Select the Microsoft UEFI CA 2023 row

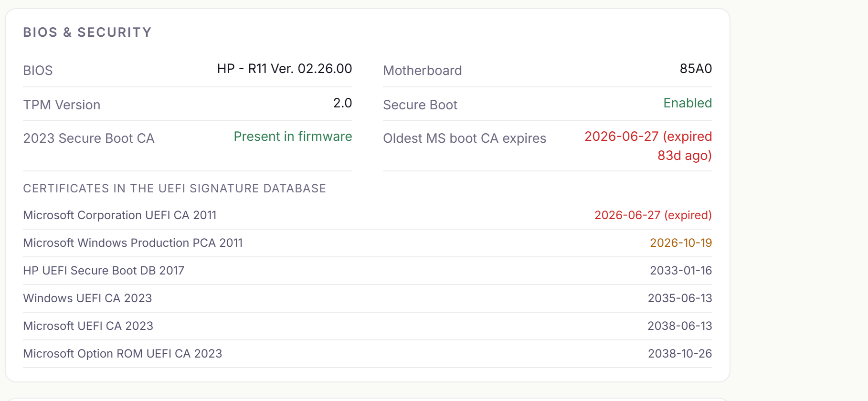coord(368,326)
